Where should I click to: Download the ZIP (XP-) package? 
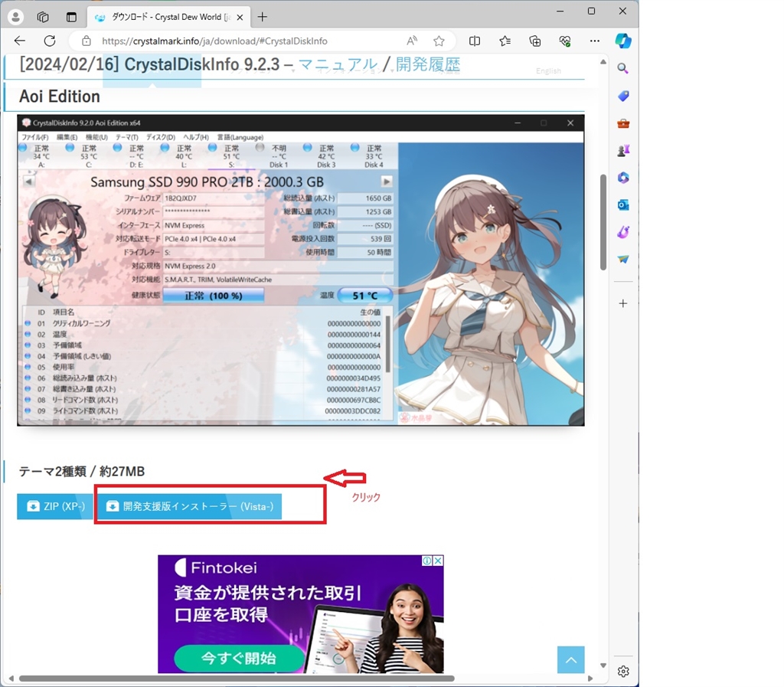(x=55, y=506)
